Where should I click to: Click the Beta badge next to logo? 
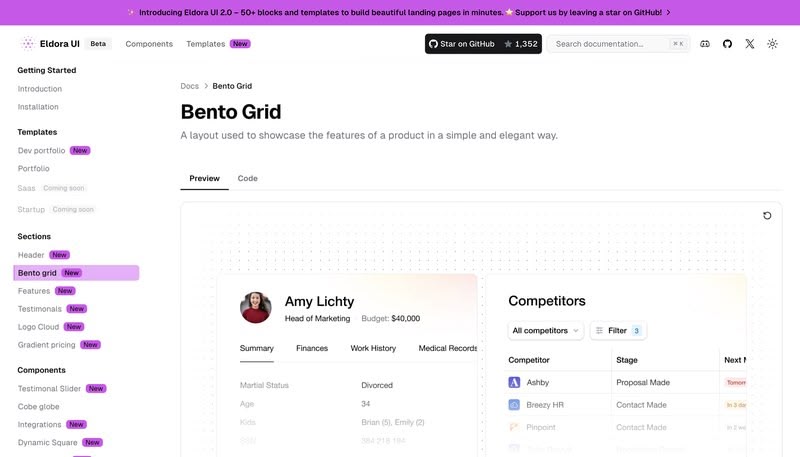[x=98, y=44]
